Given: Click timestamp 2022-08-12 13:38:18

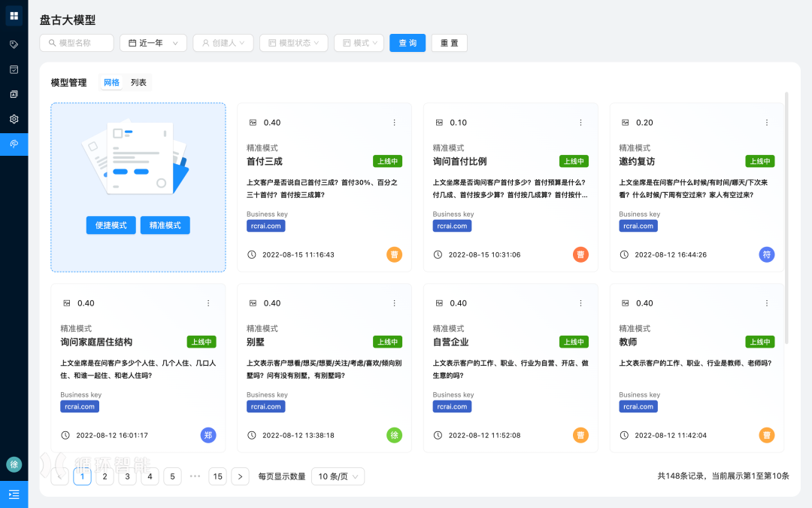Looking at the screenshot, I should click(298, 436).
